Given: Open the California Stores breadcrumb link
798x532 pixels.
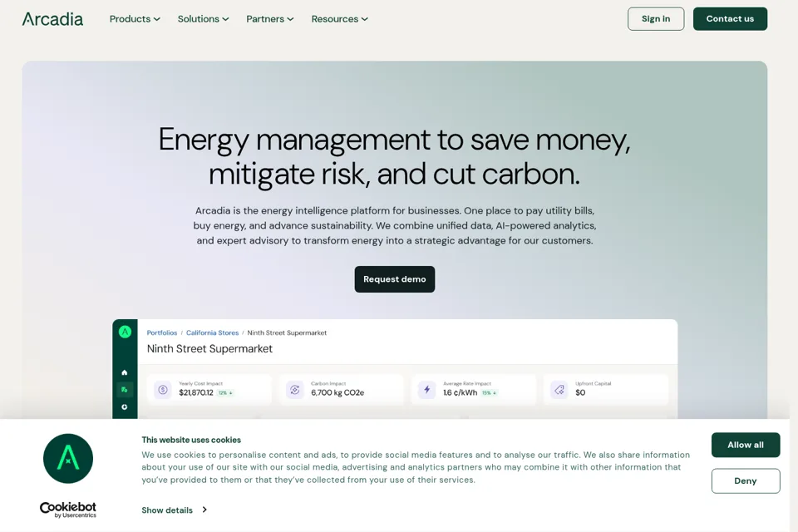Looking at the screenshot, I should pos(212,332).
